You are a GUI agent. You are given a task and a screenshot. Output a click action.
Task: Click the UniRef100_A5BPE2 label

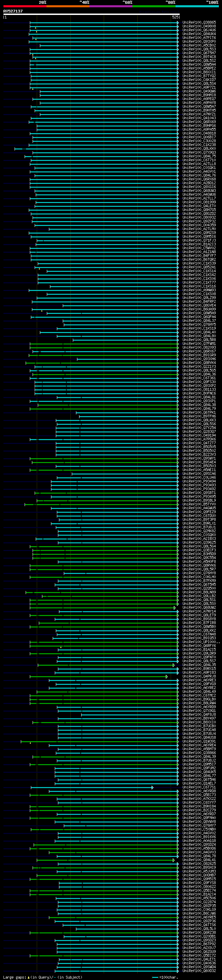click(x=199, y=68)
